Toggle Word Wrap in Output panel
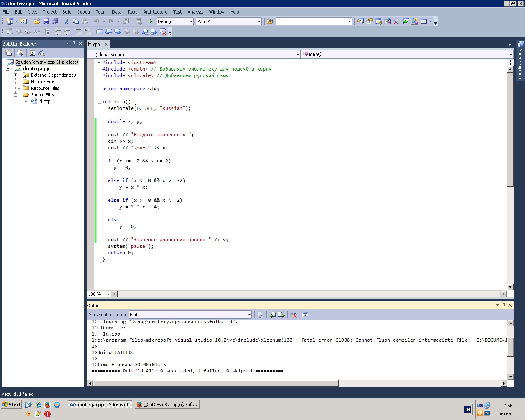The height and width of the screenshot is (420, 525). 305,315
